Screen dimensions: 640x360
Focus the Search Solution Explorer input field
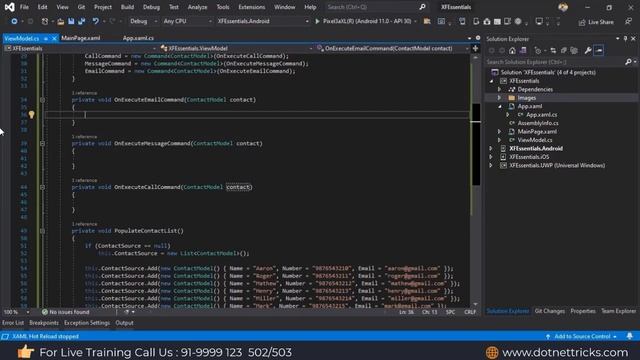555,62
